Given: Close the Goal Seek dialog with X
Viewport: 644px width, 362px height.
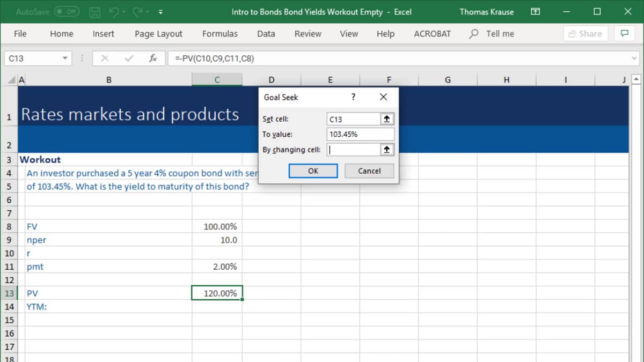Looking at the screenshot, I should pos(383,97).
